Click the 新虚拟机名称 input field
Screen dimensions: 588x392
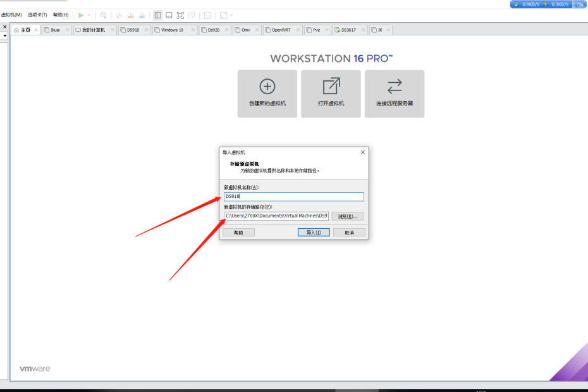[293, 197]
